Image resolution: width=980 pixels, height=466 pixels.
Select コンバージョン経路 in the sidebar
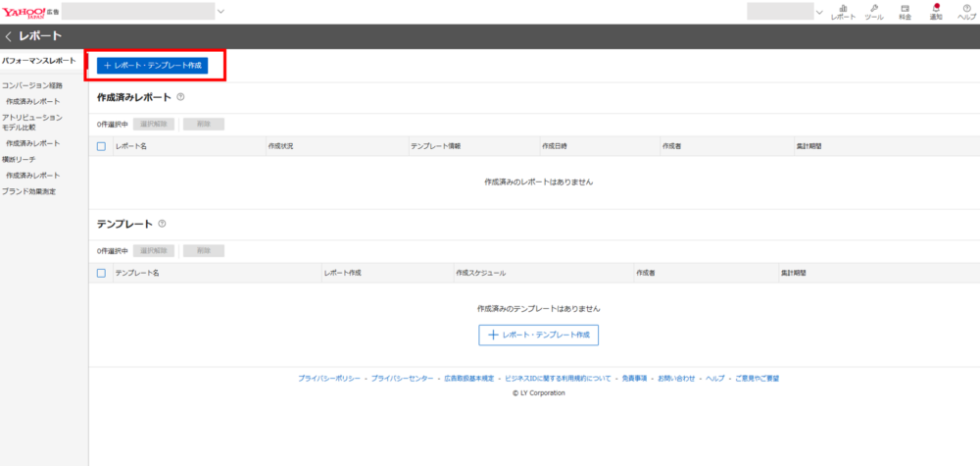pyautogui.click(x=31, y=85)
